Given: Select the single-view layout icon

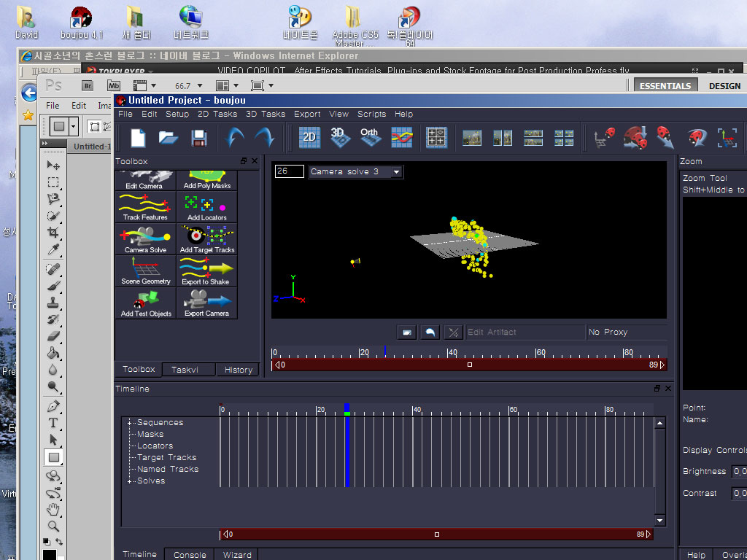Looking at the screenshot, I should click(x=472, y=138).
